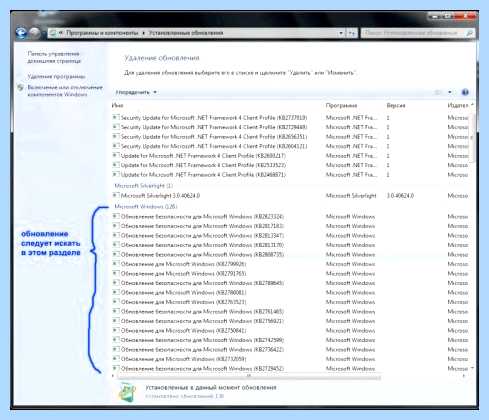The width and height of the screenshot is (489, 420).
Task: Refresh the address bar location
Action: click(352, 33)
